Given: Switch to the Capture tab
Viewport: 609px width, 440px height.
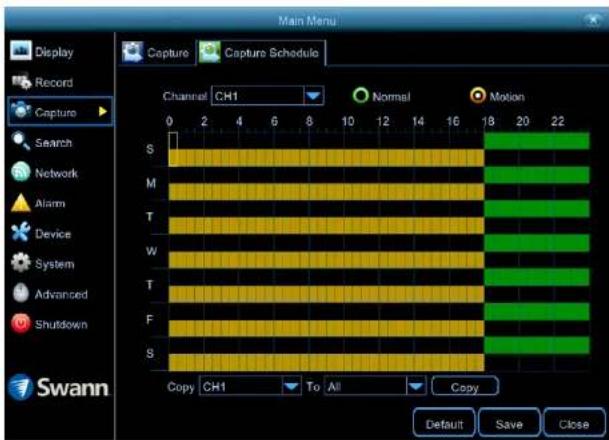Looking at the screenshot, I should pos(156,52).
